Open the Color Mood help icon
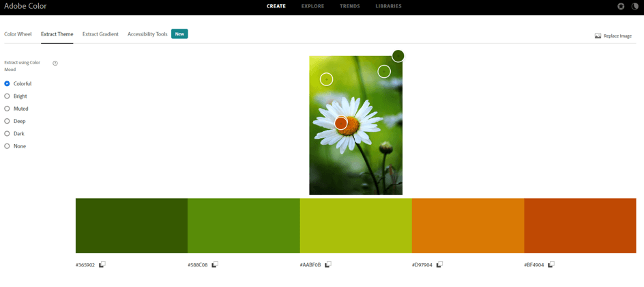This screenshot has width=644, height=287. (x=55, y=64)
